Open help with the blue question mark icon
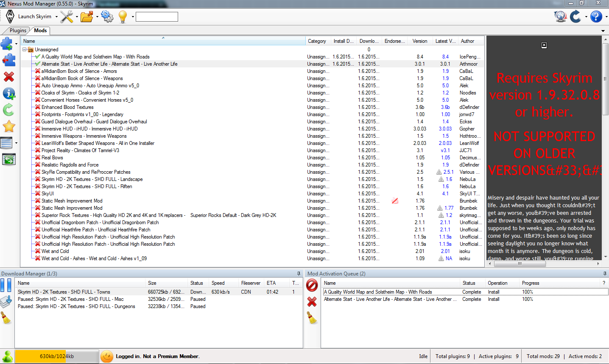The width and height of the screenshot is (609, 364). click(596, 17)
